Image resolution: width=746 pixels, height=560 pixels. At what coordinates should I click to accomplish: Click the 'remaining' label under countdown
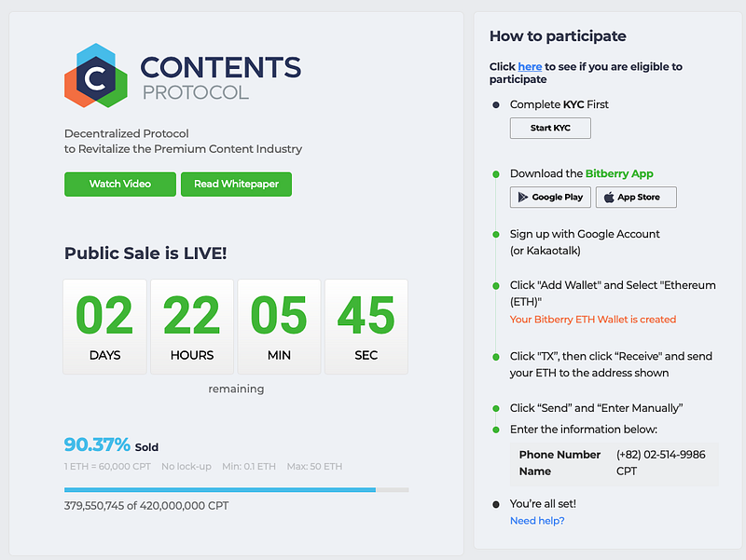[x=236, y=389]
